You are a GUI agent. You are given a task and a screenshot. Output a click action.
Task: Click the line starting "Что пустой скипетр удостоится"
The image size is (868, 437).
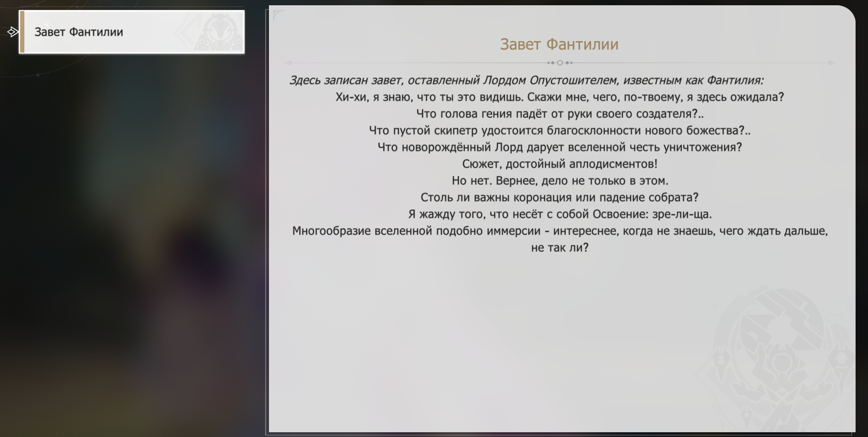tap(560, 131)
